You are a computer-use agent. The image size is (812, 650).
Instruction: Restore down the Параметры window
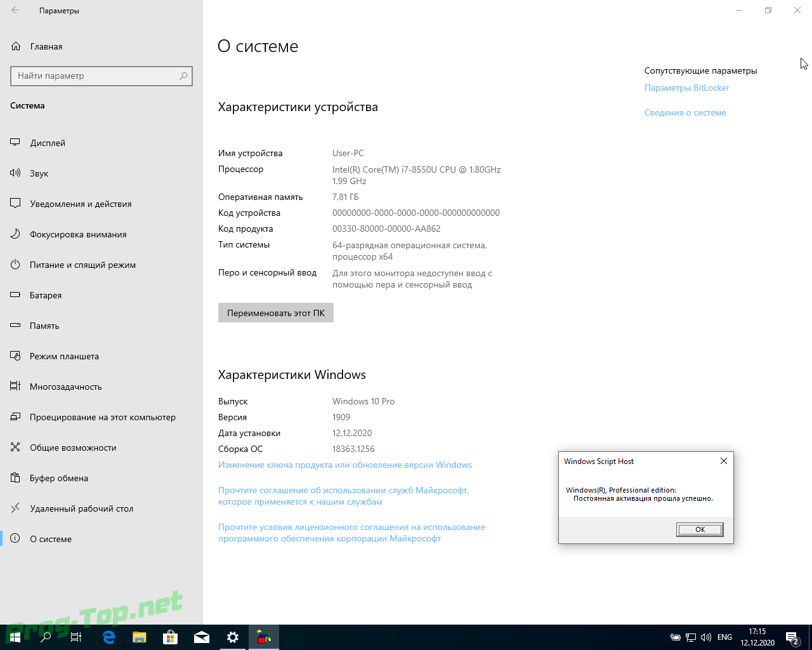click(x=768, y=10)
